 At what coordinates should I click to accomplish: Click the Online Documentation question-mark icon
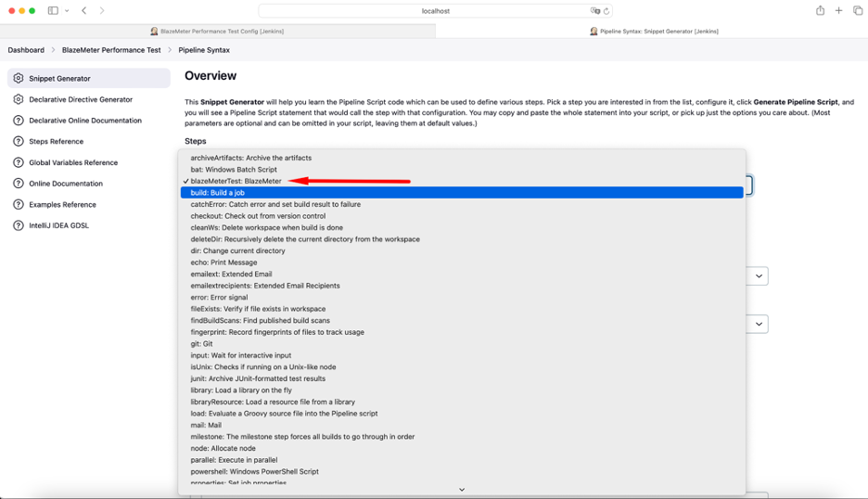coord(19,184)
